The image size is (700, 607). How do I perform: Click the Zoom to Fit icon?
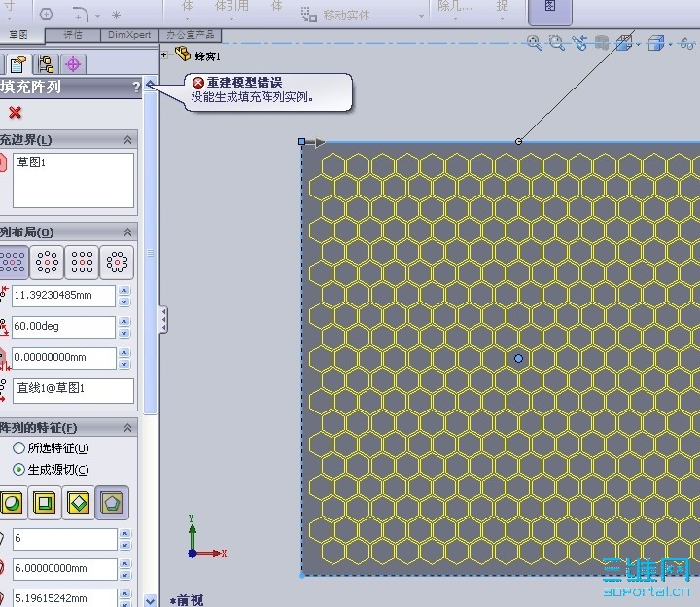pos(534,43)
